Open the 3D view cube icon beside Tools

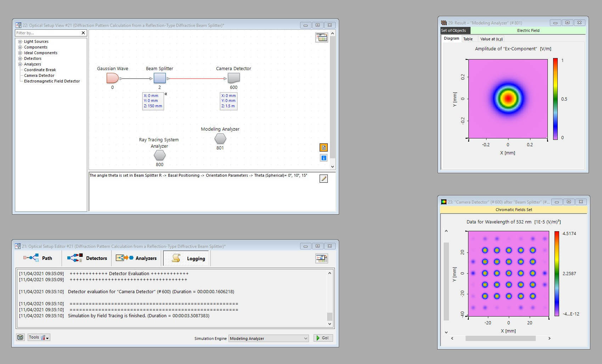(x=20, y=337)
